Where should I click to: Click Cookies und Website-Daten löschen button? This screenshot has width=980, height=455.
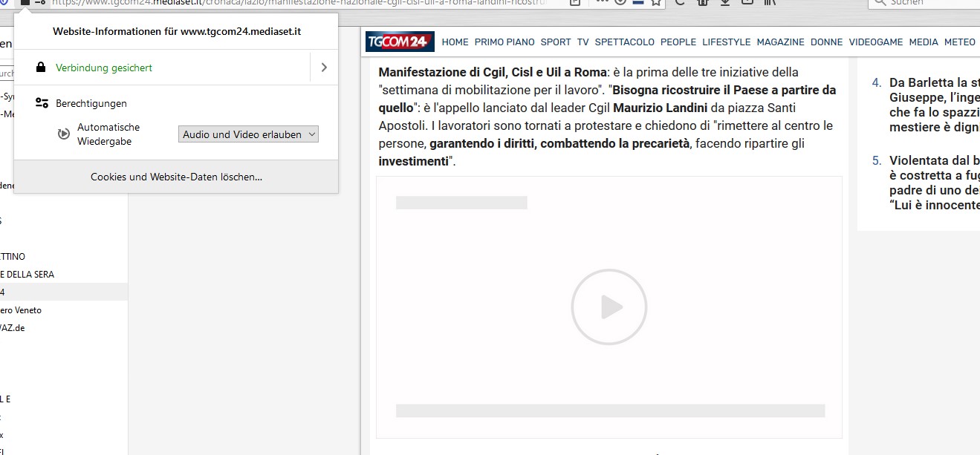pyautogui.click(x=176, y=177)
